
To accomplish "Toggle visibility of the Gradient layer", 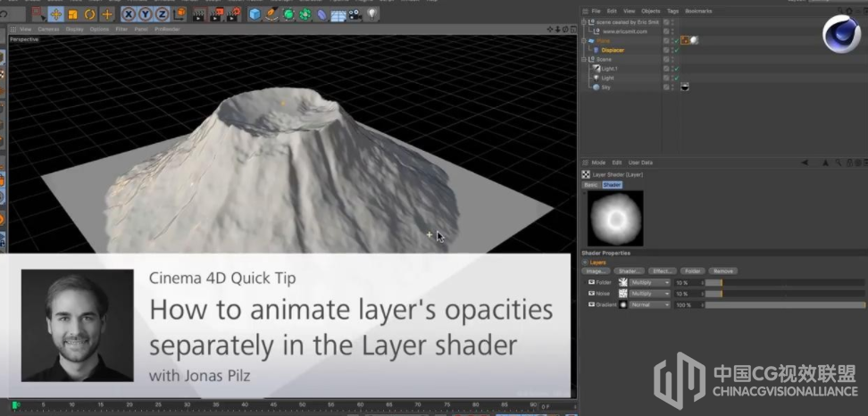I will coord(591,304).
